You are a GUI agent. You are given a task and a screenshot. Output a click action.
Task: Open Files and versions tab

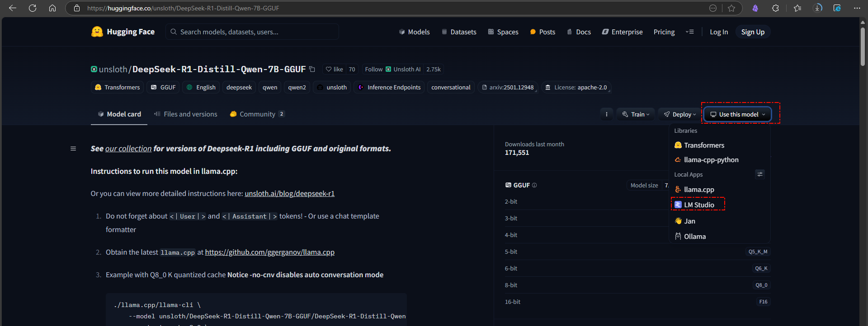[185, 114]
